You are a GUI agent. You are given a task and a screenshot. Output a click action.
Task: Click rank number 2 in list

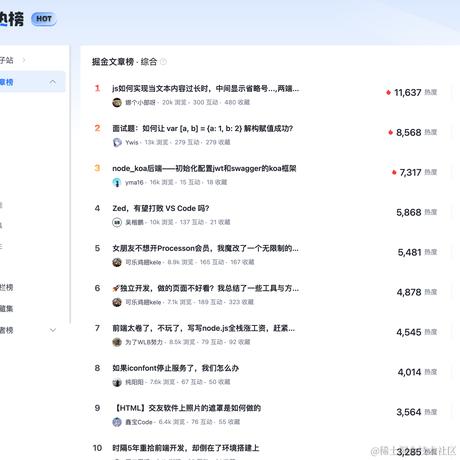pyautogui.click(x=97, y=128)
